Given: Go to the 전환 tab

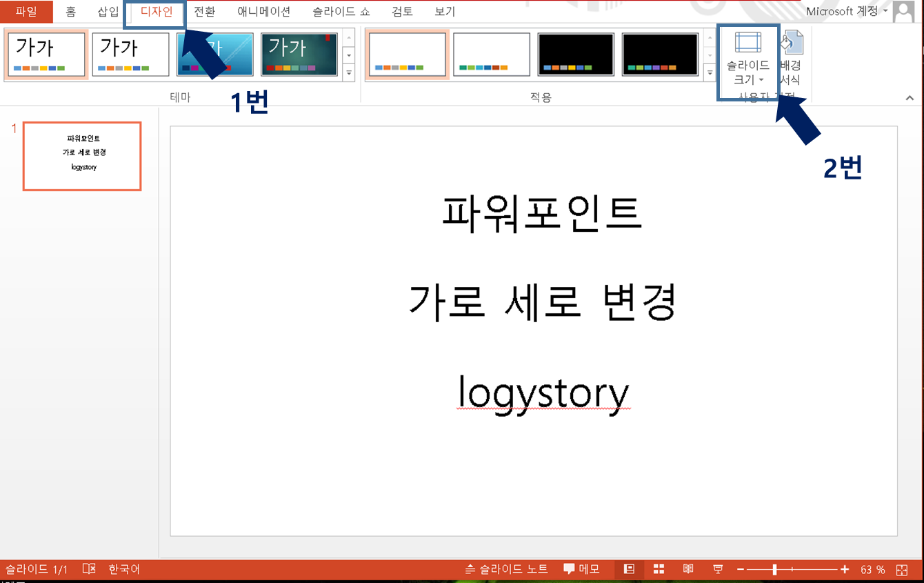Looking at the screenshot, I should tap(204, 12).
